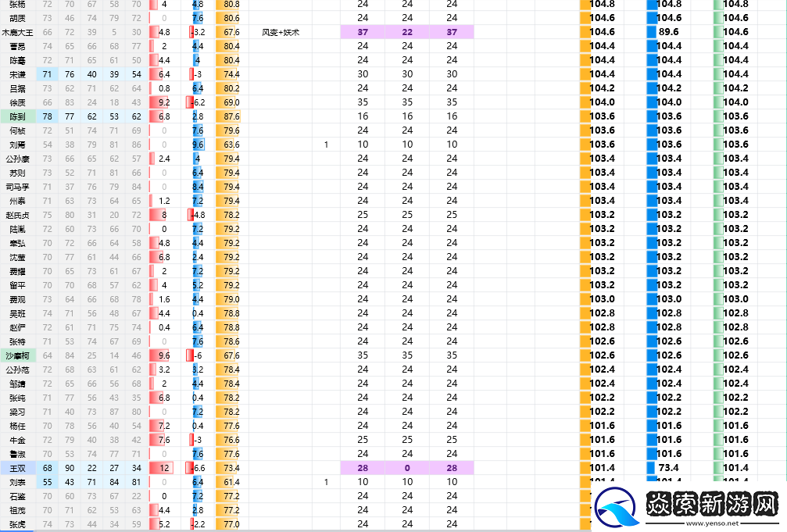Click the 司马孚 name cell
Screen dimensions: 787x532
(17, 187)
